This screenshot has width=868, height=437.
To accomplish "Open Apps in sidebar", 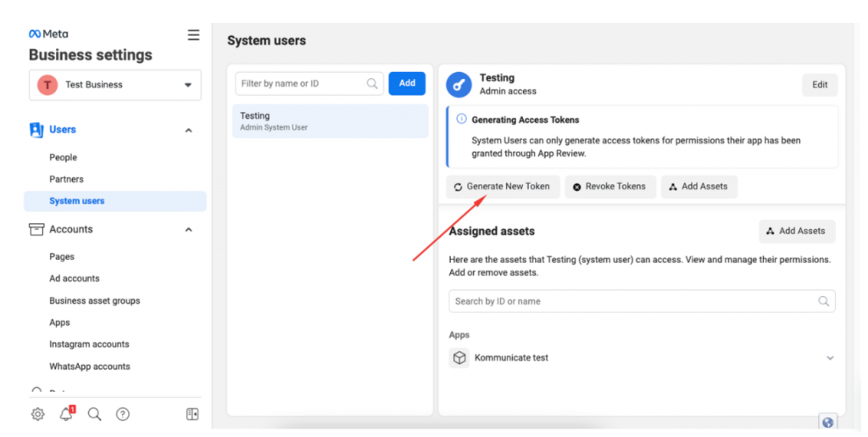I will coord(60,322).
